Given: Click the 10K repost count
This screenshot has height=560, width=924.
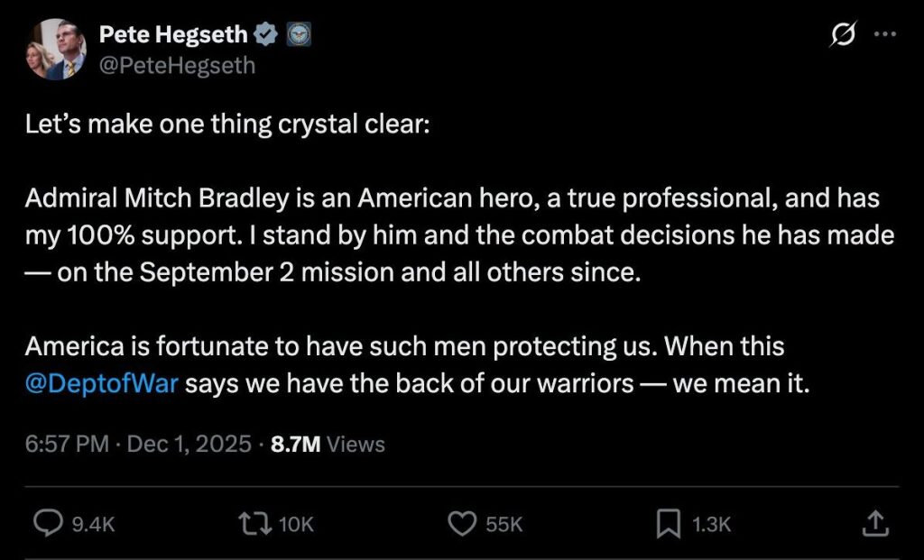Looking at the screenshot, I should tap(295, 524).
